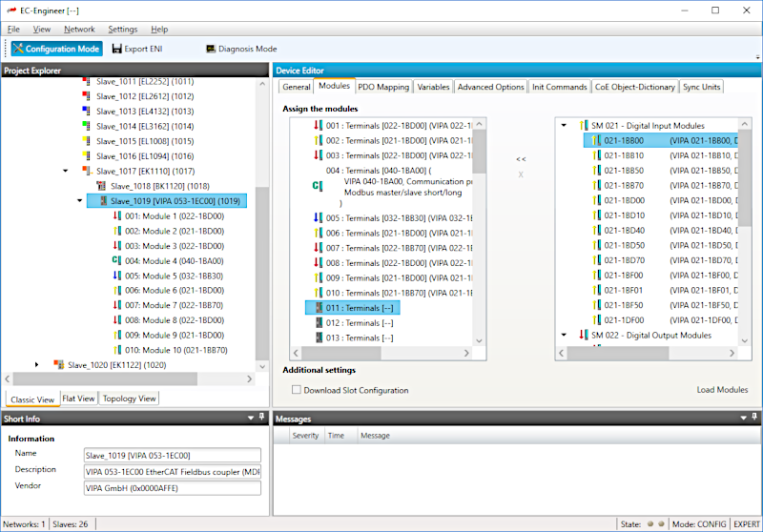This screenshot has height=532, width=763.
Task: Switch to the Flat View tab
Action: coord(78,399)
